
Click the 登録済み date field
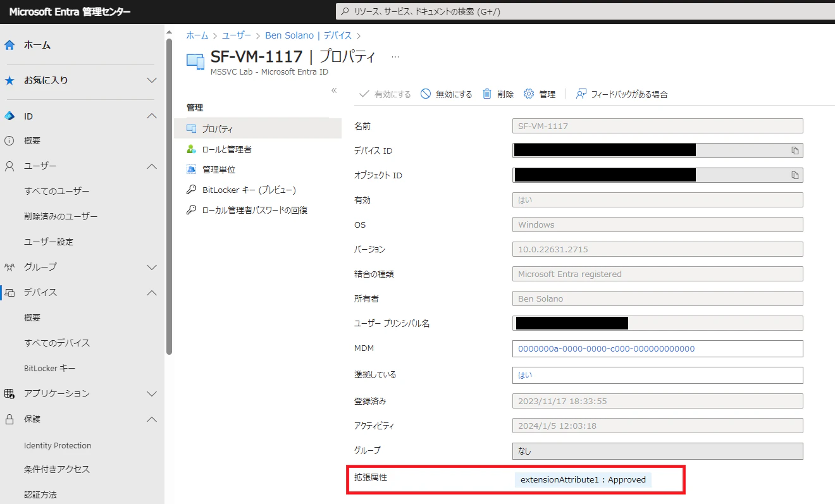click(x=657, y=401)
